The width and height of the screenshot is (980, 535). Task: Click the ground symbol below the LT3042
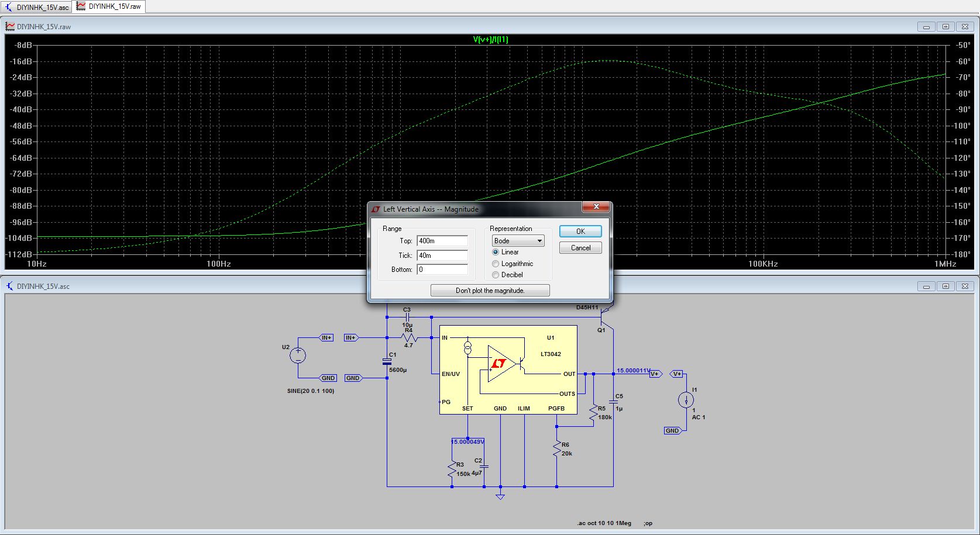click(500, 496)
